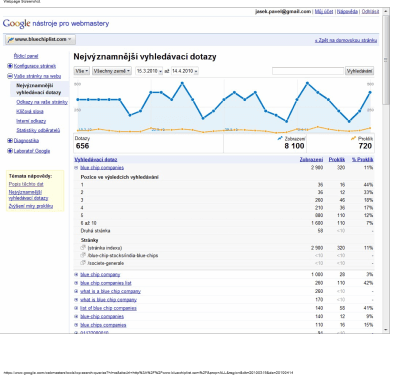Click the orange Prokliky chart legend icon

pos(353,138)
